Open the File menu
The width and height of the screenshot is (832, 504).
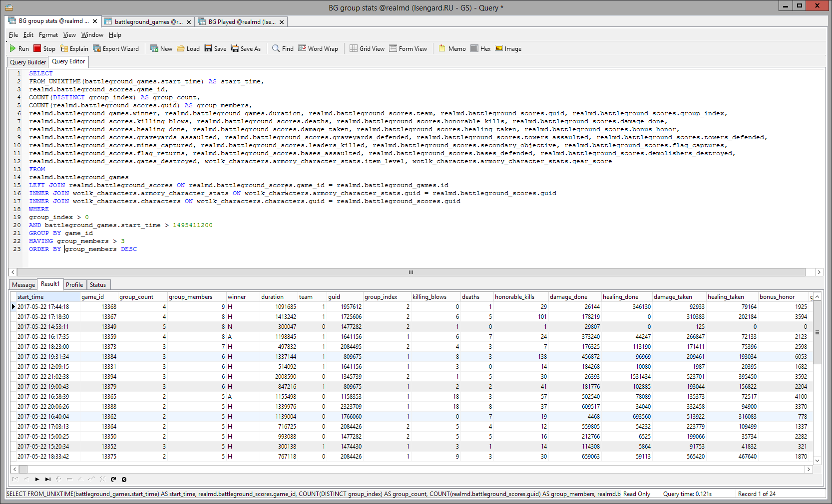(13, 35)
